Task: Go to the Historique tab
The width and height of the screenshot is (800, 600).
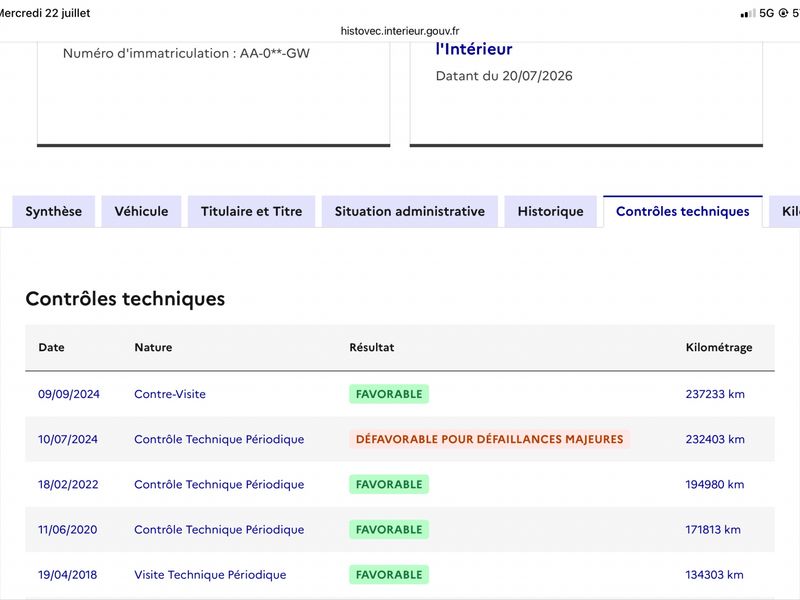Action: [551, 211]
